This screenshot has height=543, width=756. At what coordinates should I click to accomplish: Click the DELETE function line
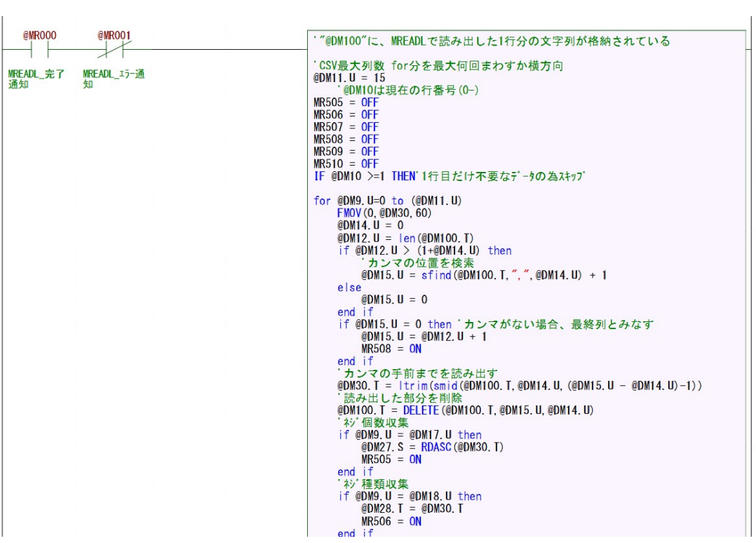pyautogui.click(x=466, y=410)
